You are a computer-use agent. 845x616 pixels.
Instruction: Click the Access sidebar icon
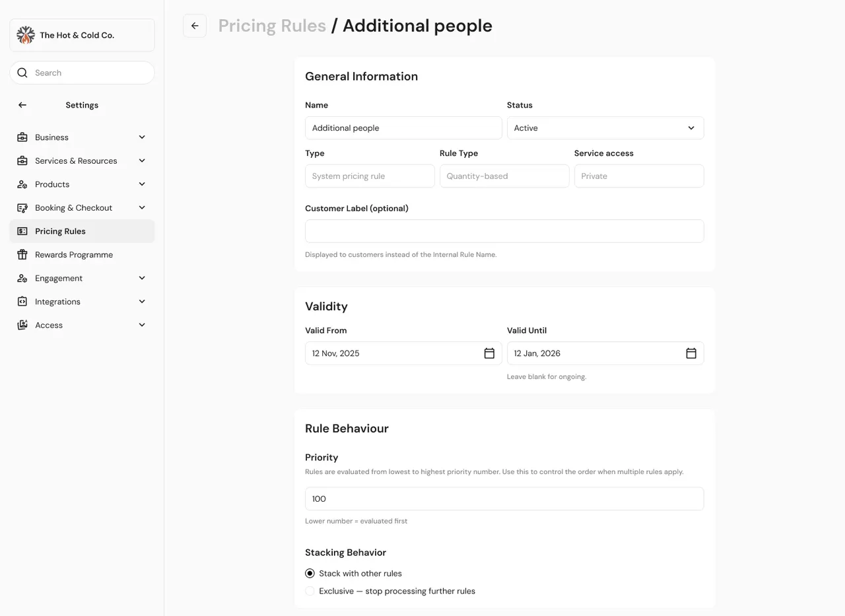(22, 325)
